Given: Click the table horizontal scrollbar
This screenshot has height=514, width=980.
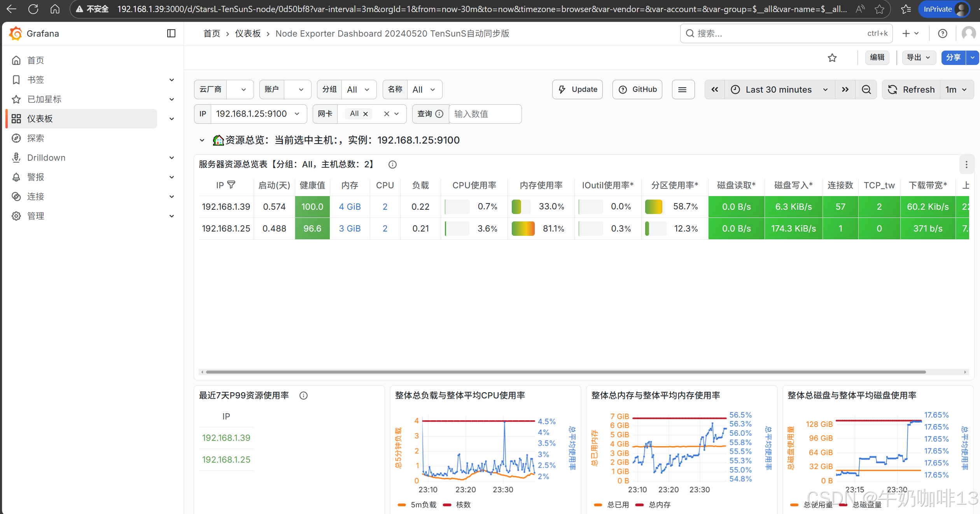Looking at the screenshot, I should pos(565,372).
